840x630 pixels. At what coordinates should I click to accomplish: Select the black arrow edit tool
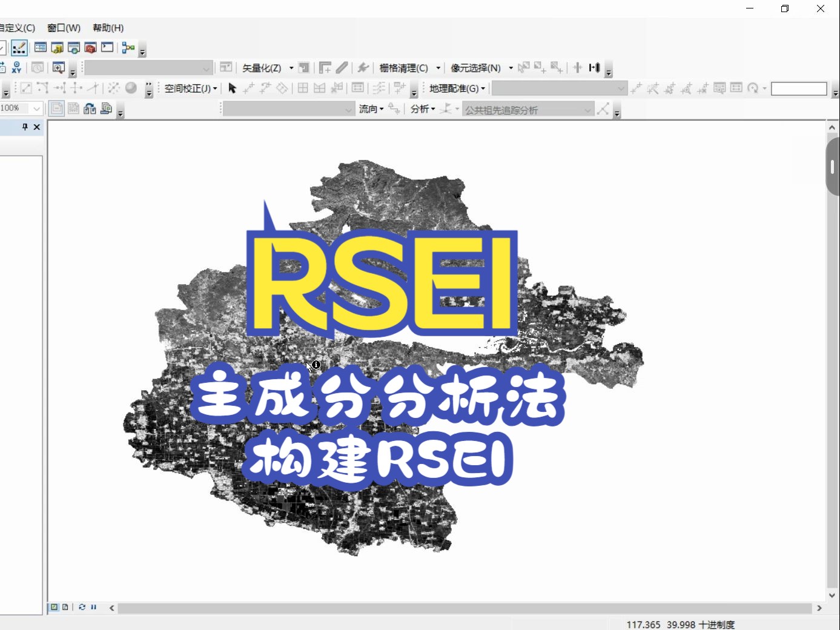pyautogui.click(x=232, y=88)
